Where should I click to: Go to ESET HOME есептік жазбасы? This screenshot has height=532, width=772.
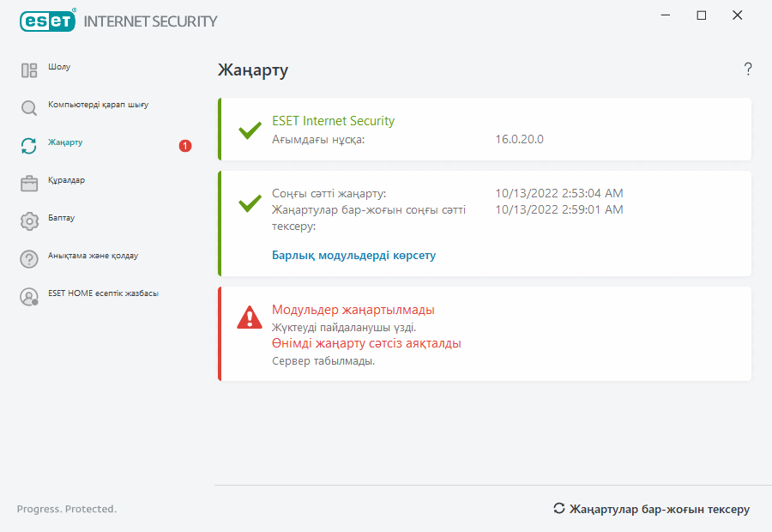point(103,293)
